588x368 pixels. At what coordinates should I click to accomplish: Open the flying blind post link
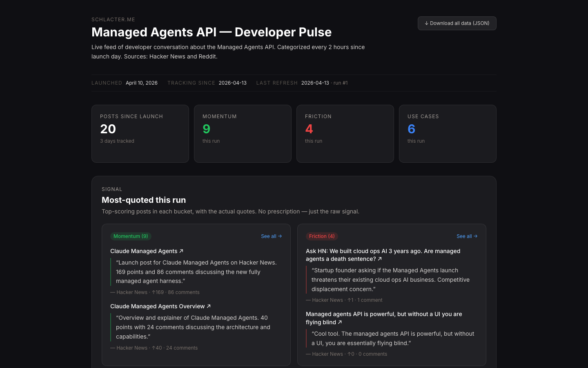point(384,318)
